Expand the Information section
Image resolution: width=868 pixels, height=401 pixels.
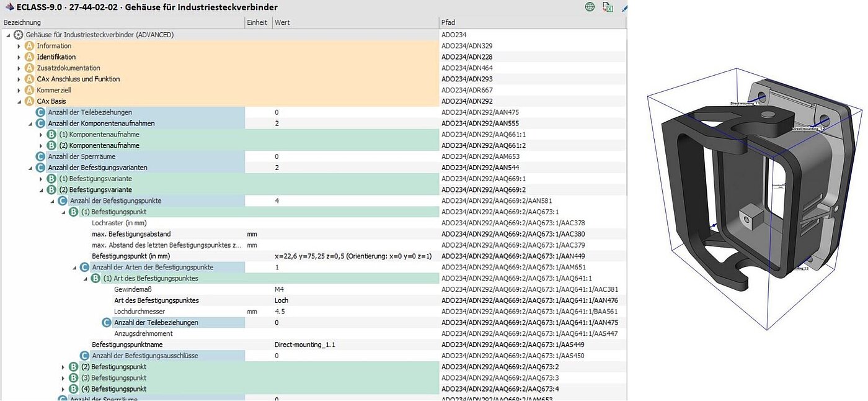point(19,46)
